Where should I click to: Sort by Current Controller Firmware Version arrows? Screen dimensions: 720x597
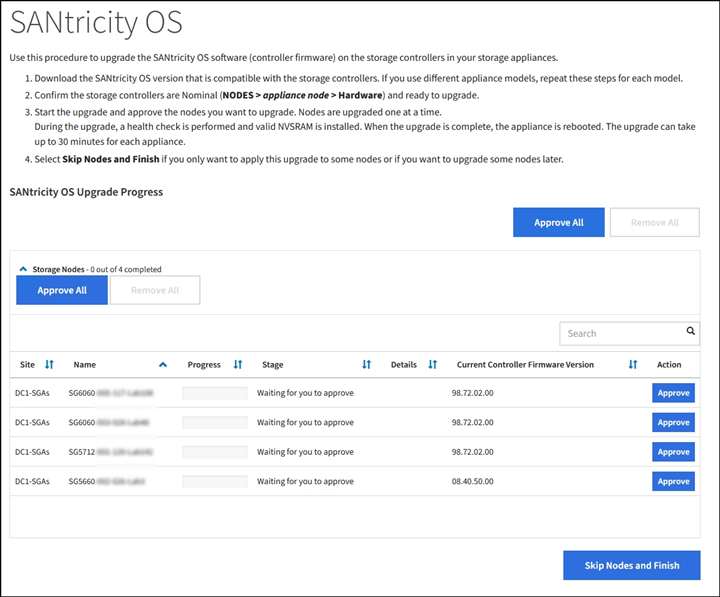click(633, 365)
